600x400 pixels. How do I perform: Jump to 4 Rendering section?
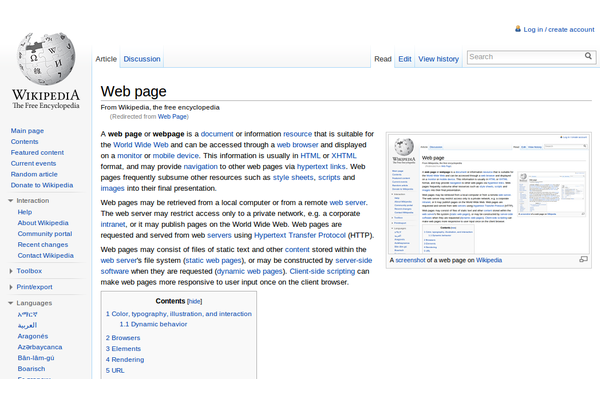coord(125,360)
